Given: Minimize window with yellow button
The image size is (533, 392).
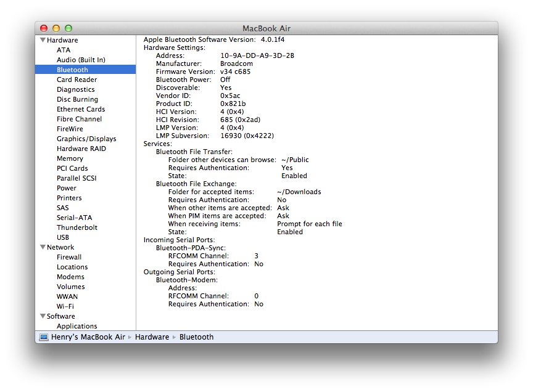Looking at the screenshot, I should [x=56, y=28].
